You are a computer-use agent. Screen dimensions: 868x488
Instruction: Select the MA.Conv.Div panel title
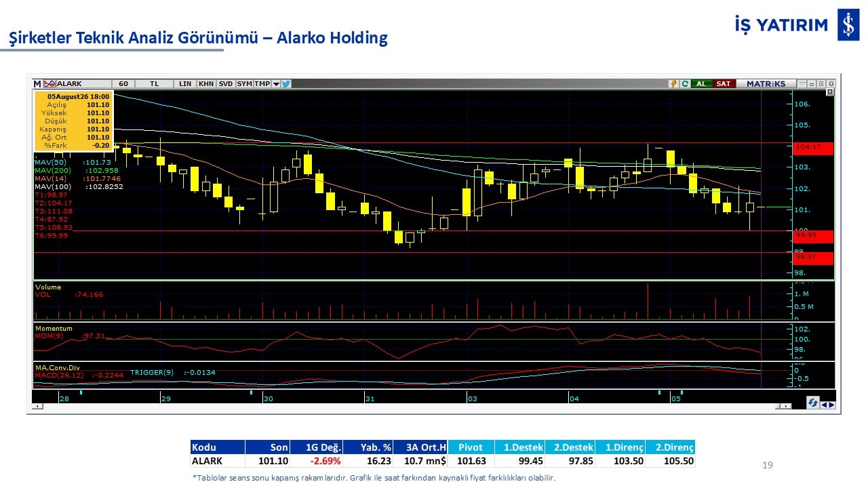(57, 367)
